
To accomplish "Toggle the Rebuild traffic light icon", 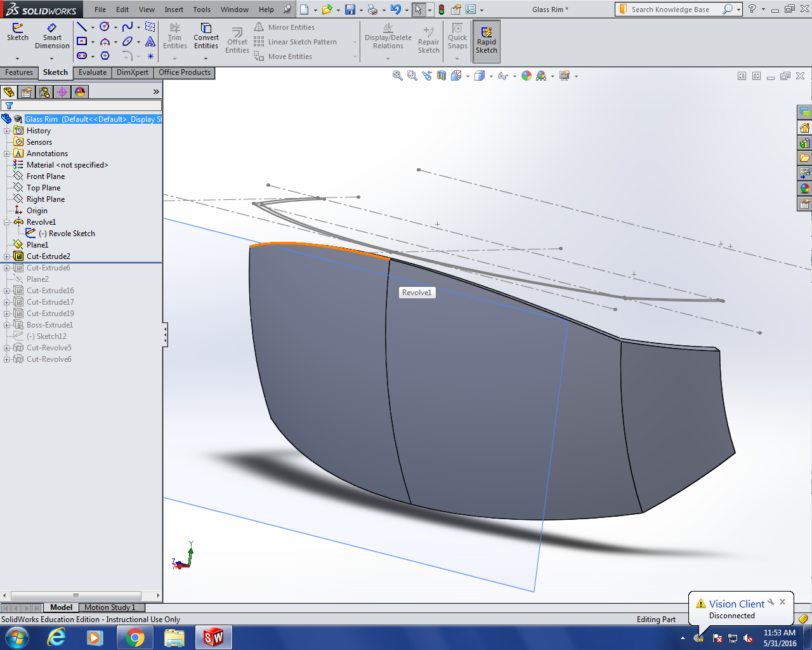I will click(x=442, y=10).
